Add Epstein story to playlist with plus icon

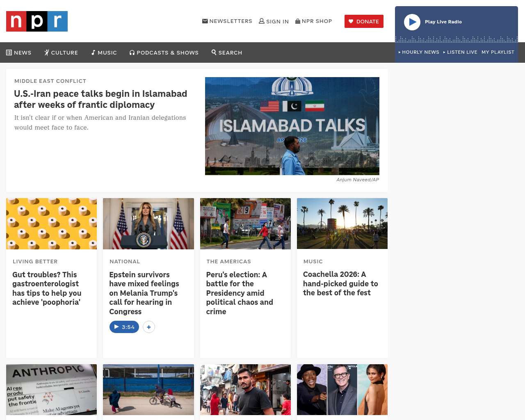click(149, 327)
